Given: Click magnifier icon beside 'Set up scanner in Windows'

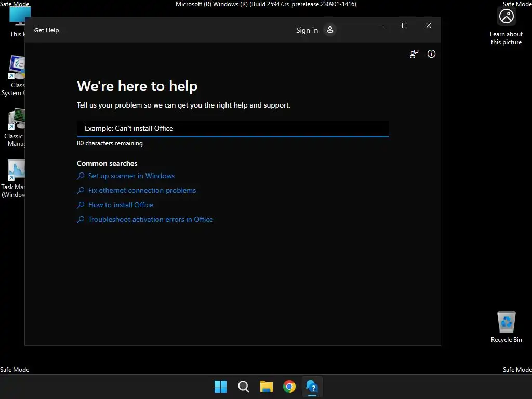Looking at the screenshot, I should (x=81, y=176).
